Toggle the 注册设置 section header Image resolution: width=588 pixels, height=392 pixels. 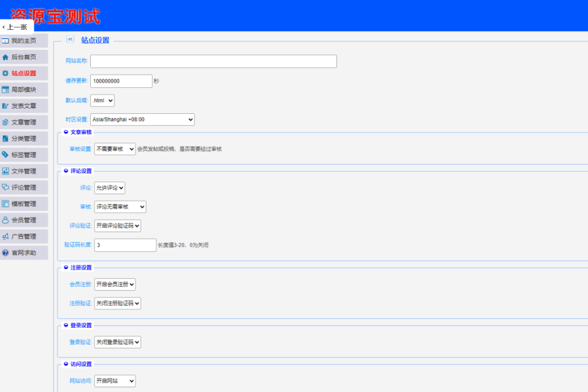66,267
